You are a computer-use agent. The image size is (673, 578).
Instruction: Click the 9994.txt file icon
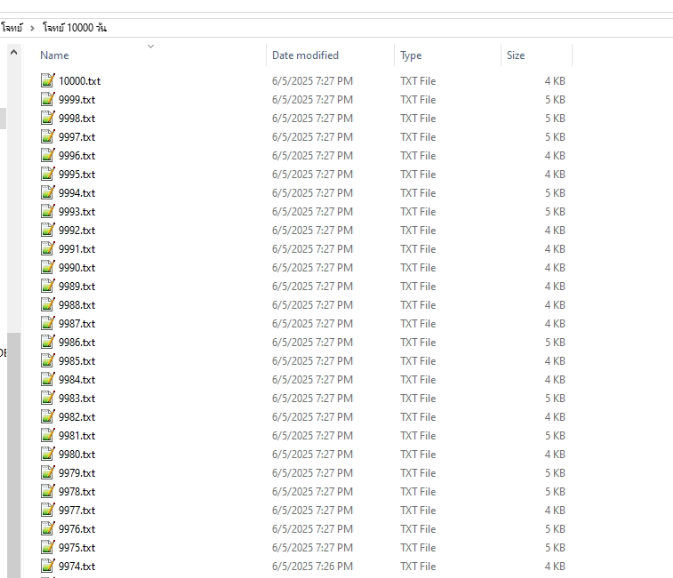(48, 193)
